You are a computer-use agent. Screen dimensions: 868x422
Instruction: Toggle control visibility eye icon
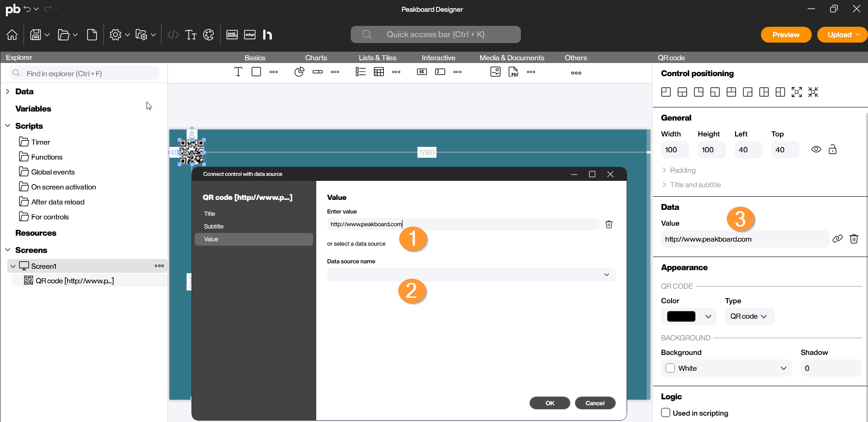[816, 150]
